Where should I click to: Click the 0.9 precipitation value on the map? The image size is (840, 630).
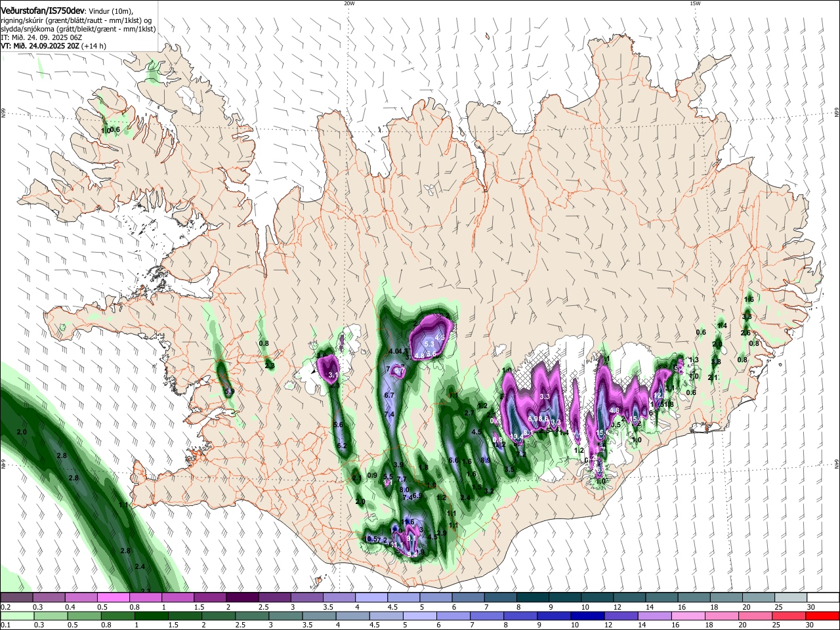click(x=372, y=476)
